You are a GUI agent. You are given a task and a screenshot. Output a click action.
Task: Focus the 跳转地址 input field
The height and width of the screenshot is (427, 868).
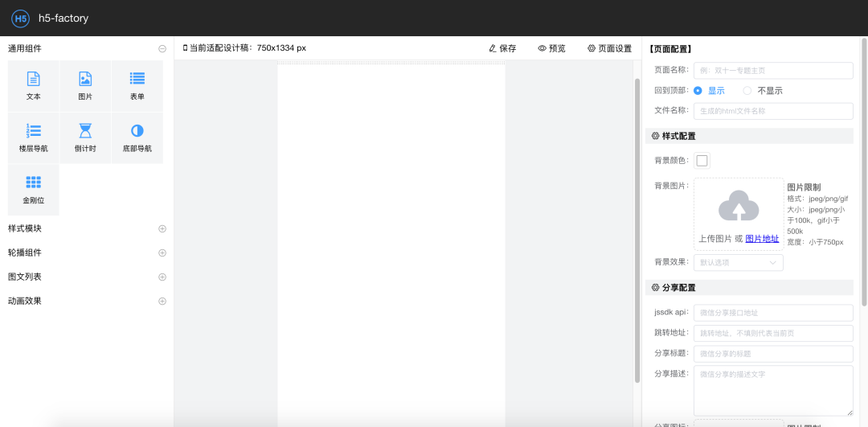pyautogui.click(x=773, y=334)
